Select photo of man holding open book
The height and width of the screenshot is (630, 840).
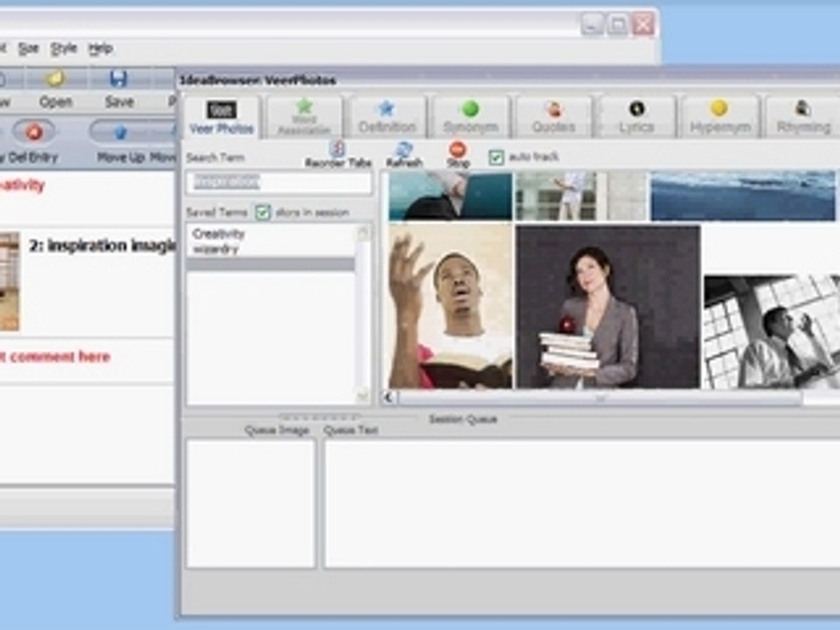pyautogui.click(x=451, y=306)
